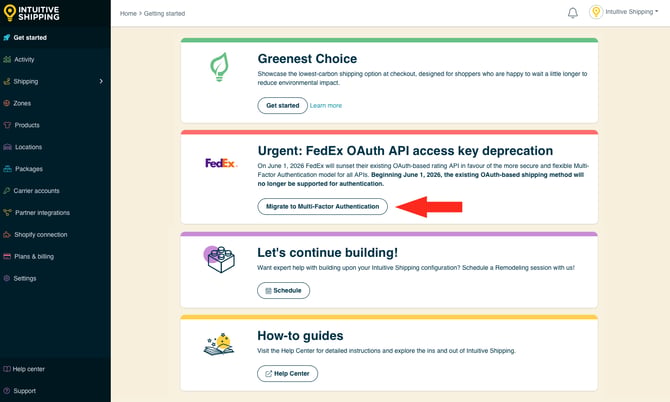Click the rocket icon beside Get started
This screenshot has height=402, width=670.
tap(6, 38)
